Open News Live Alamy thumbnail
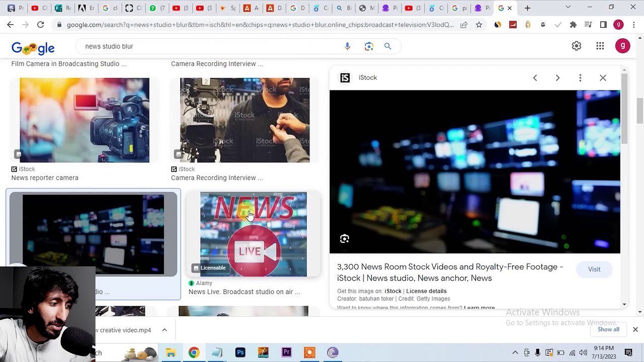 tap(254, 234)
